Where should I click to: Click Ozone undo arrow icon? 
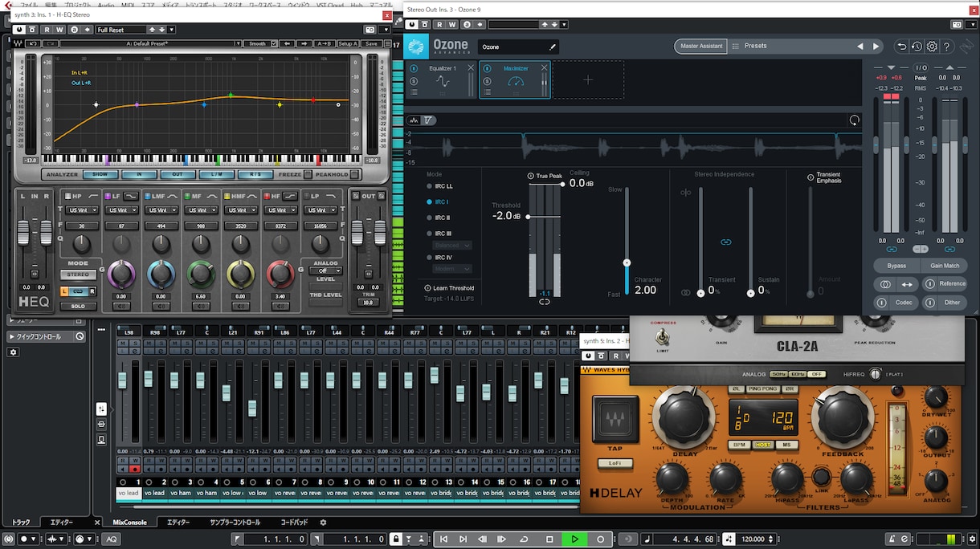[x=901, y=47]
